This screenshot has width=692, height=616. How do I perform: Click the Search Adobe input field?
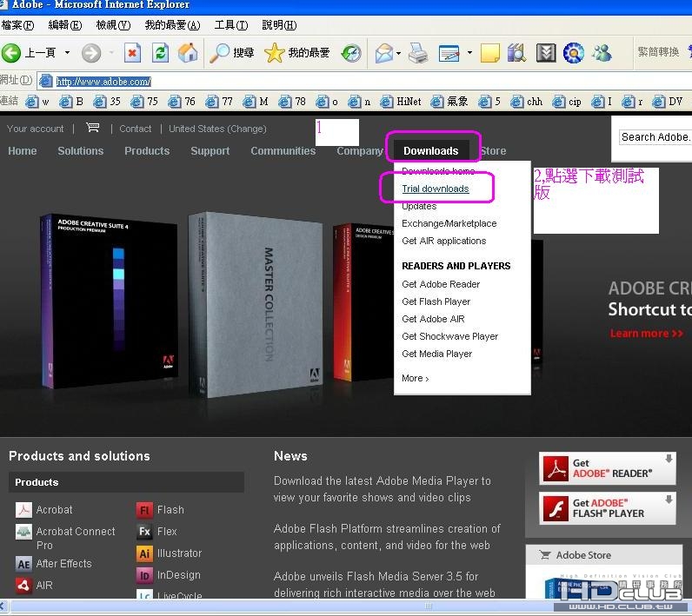pos(655,137)
